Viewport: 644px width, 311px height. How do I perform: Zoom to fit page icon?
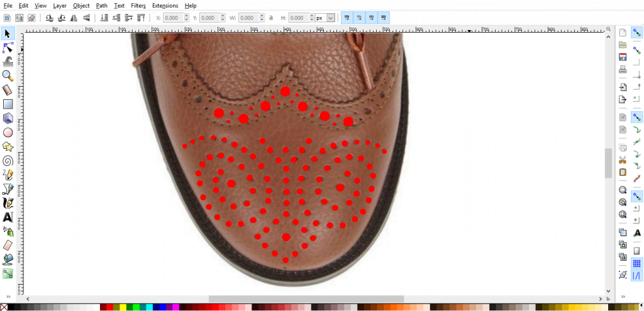pyautogui.click(x=623, y=214)
